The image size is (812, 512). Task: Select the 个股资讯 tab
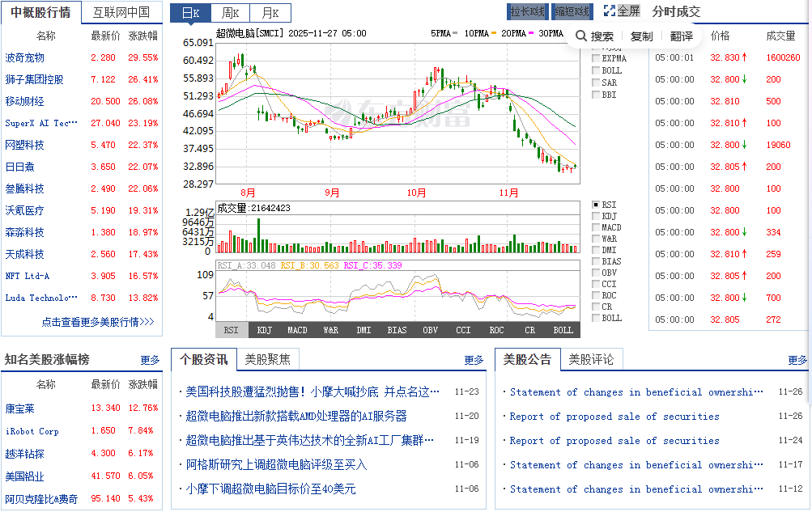tap(203, 359)
